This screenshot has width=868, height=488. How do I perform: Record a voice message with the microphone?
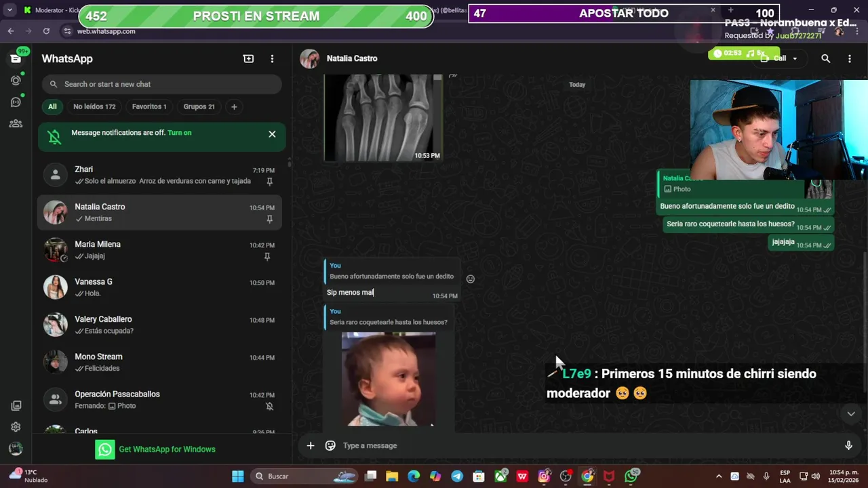point(848,445)
